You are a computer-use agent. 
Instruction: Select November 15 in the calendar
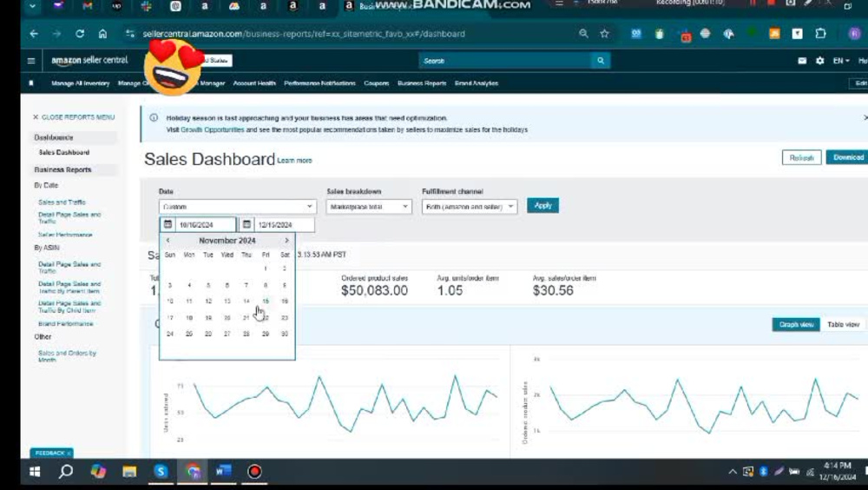click(x=266, y=301)
